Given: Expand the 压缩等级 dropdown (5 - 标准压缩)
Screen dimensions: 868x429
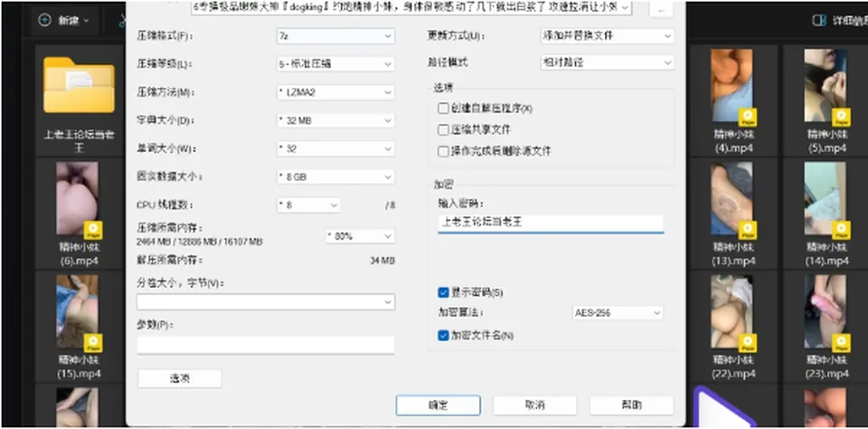Looking at the screenshot, I should 335,63.
